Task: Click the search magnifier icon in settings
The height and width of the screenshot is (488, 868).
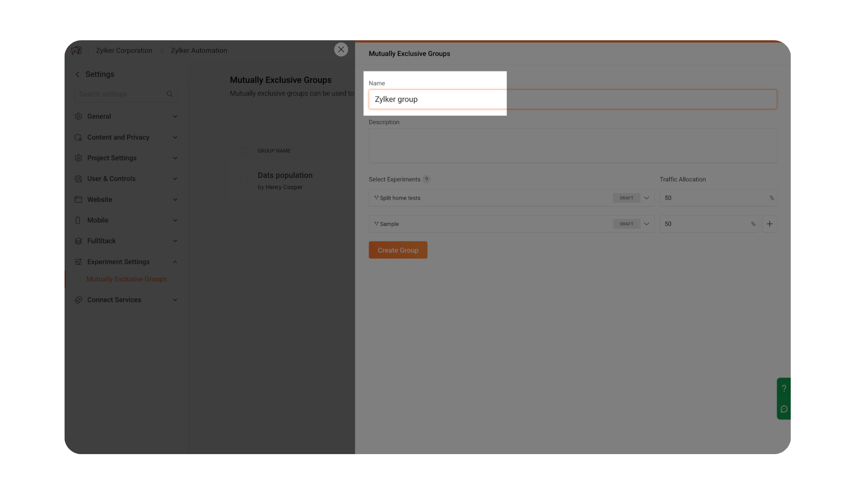Action: click(170, 94)
